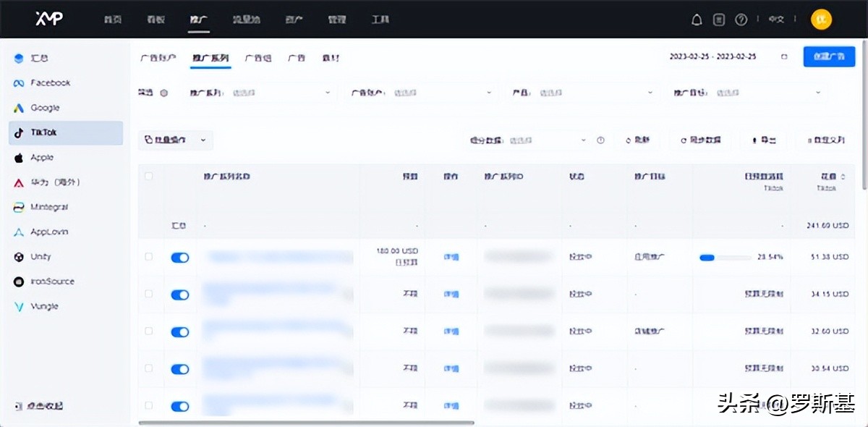Open 详情 details of the first campaign
Image resolution: width=868 pixels, height=427 pixels.
pyautogui.click(x=451, y=257)
